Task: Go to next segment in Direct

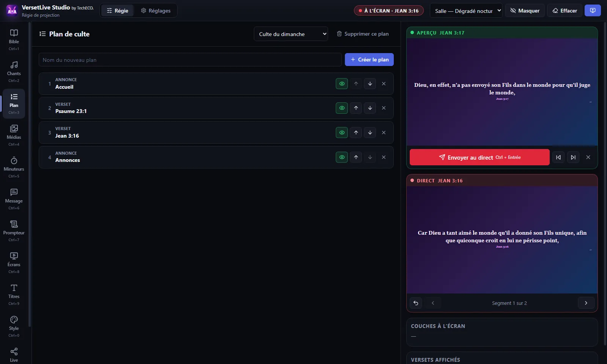Action: (586, 303)
